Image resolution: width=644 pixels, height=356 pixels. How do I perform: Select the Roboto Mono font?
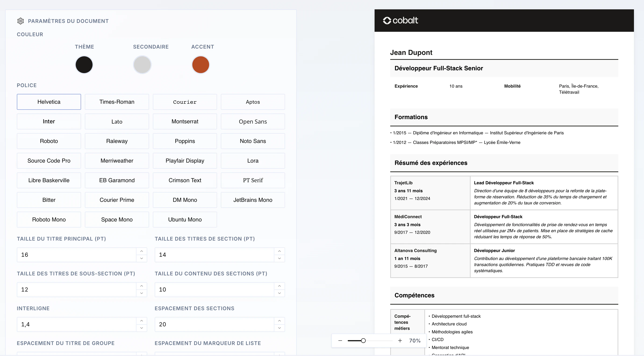click(x=49, y=220)
